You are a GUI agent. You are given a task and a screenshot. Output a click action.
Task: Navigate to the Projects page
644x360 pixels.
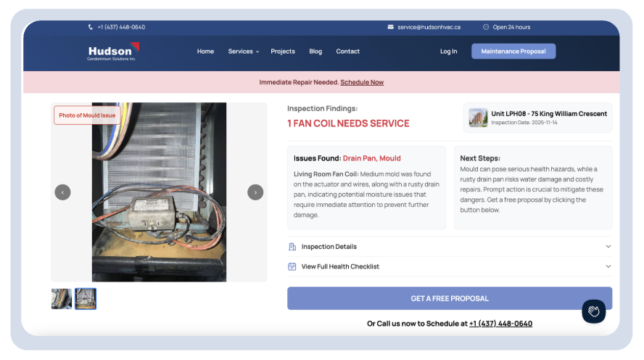pos(283,52)
